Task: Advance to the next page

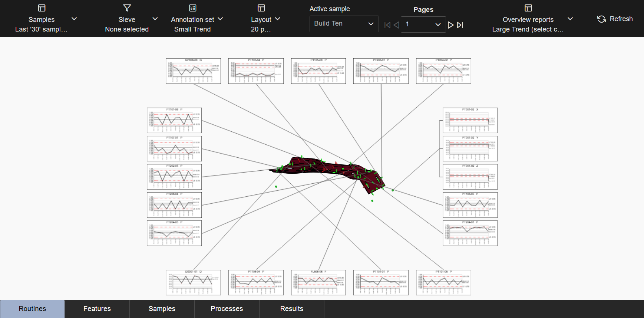Action: point(450,25)
